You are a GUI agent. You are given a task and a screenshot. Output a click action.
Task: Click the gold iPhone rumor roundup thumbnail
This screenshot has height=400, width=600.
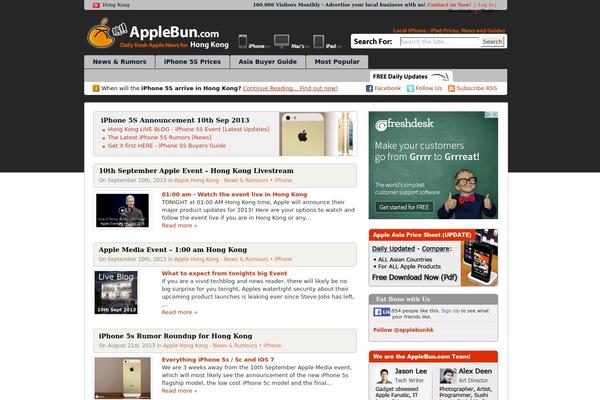[x=122, y=378]
